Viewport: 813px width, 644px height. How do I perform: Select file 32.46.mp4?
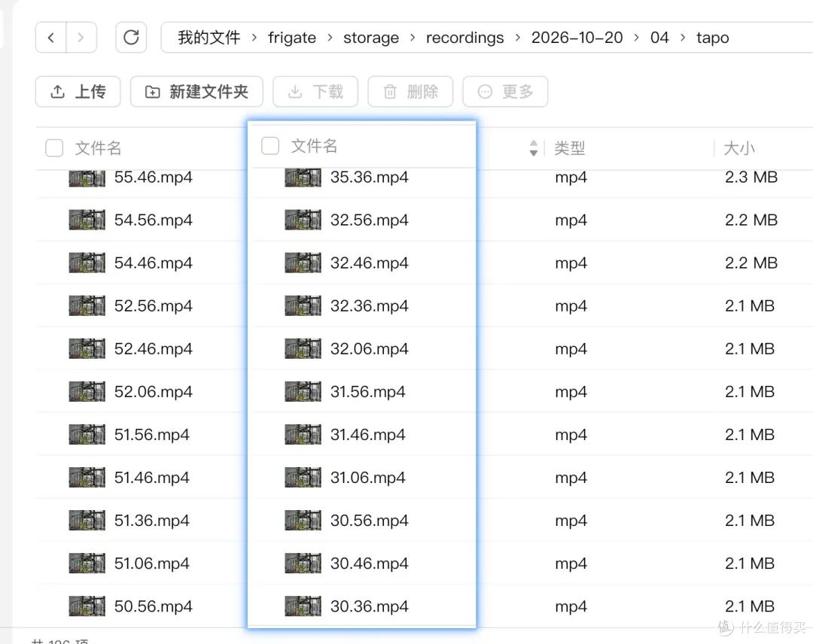click(x=369, y=263)
